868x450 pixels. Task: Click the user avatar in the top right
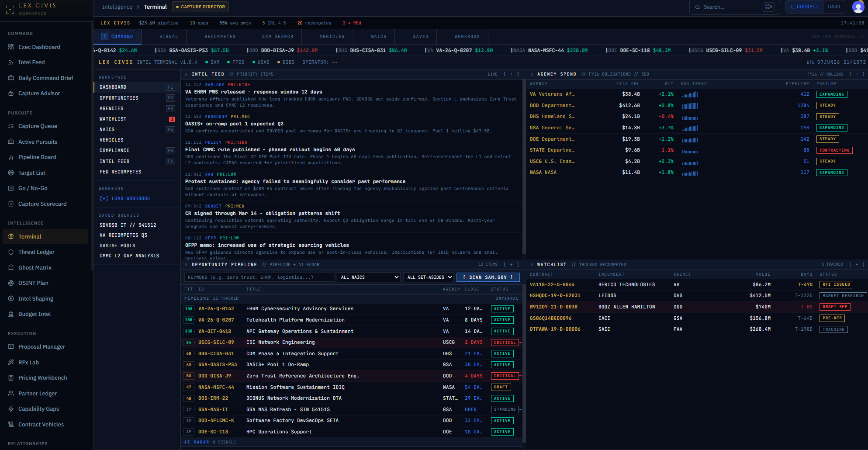click(858, 7)
